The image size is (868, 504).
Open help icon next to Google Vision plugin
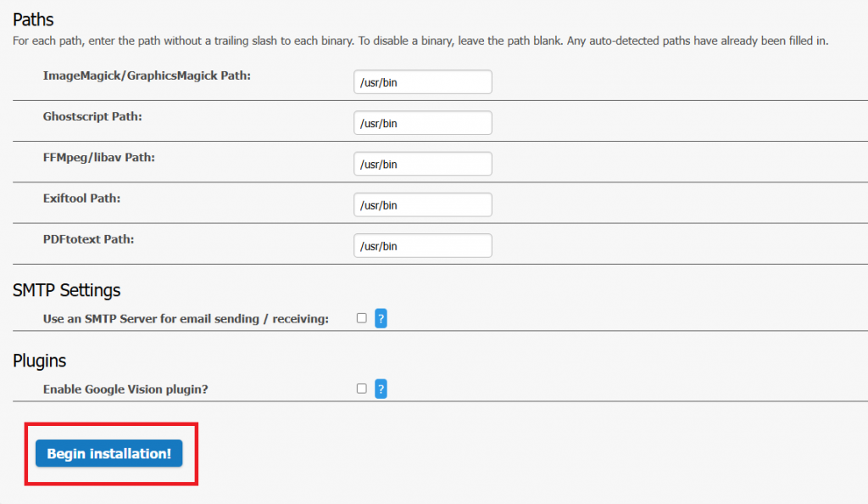381,389
